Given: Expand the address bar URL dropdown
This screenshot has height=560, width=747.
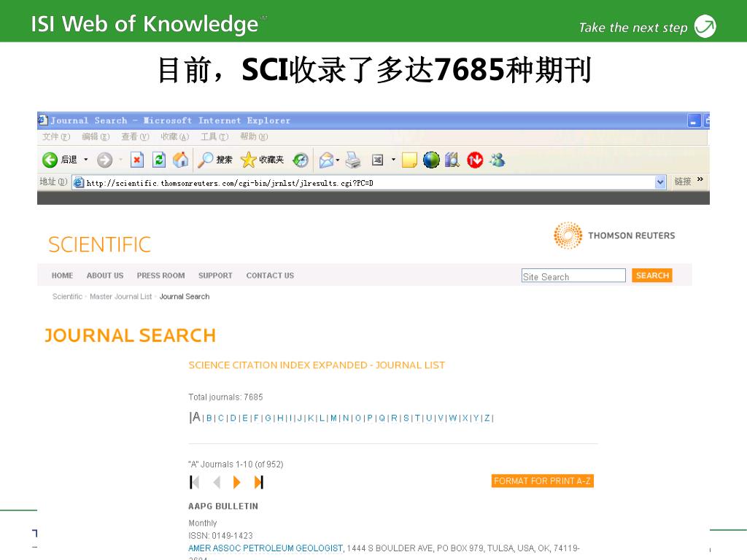Looking at the screenshot, I should [x=660, y=182].
